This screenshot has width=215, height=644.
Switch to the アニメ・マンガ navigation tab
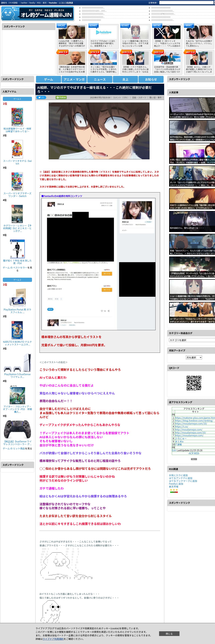[74, 79]
